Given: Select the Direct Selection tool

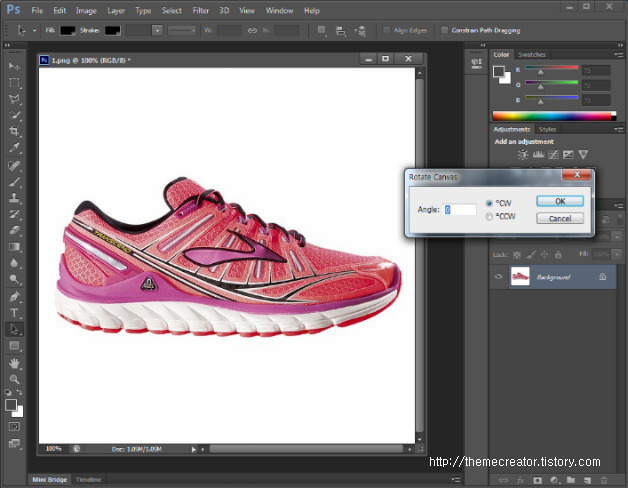Looking at the screenshot, I should coord(14,329).
